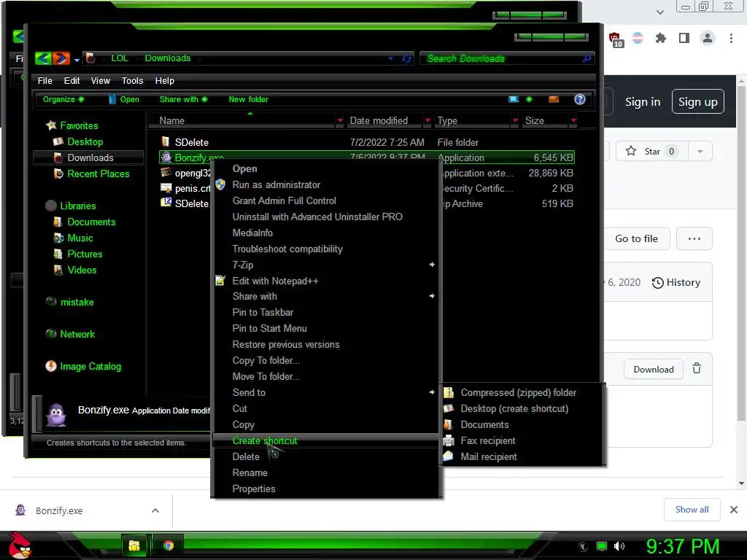The height and width of the screenshot is (560, 747).
Task: Select Network in the navigation pane
Action: click(x=77, y=334)
